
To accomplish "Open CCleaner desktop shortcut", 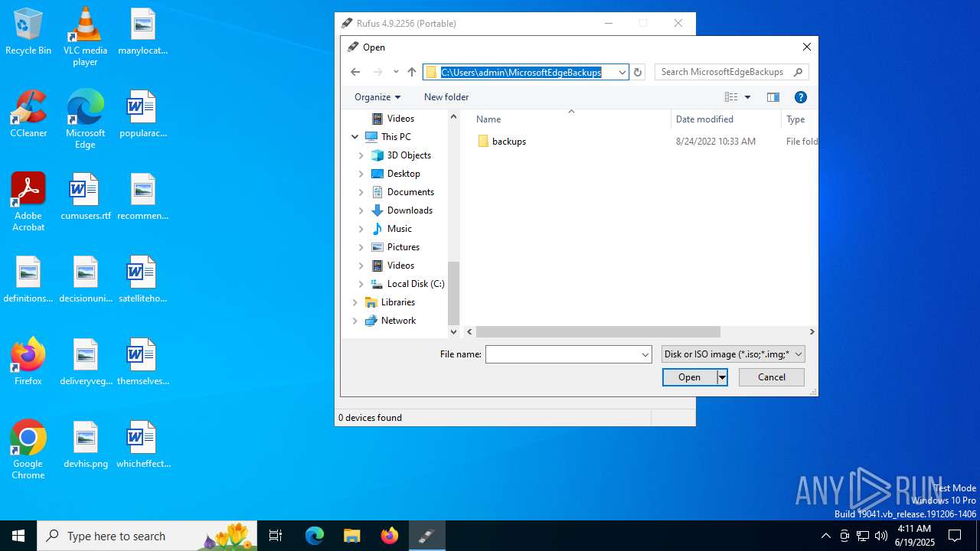I will 28,115.
